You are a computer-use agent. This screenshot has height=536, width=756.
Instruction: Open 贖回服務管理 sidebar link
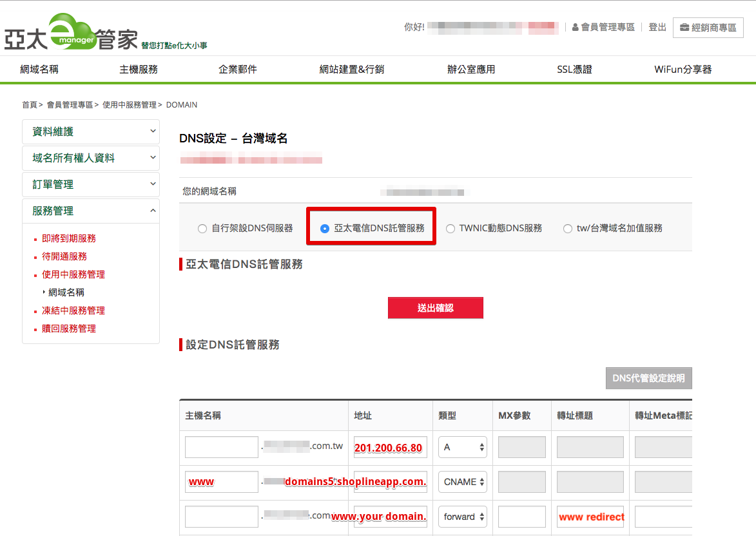(69, 329)
